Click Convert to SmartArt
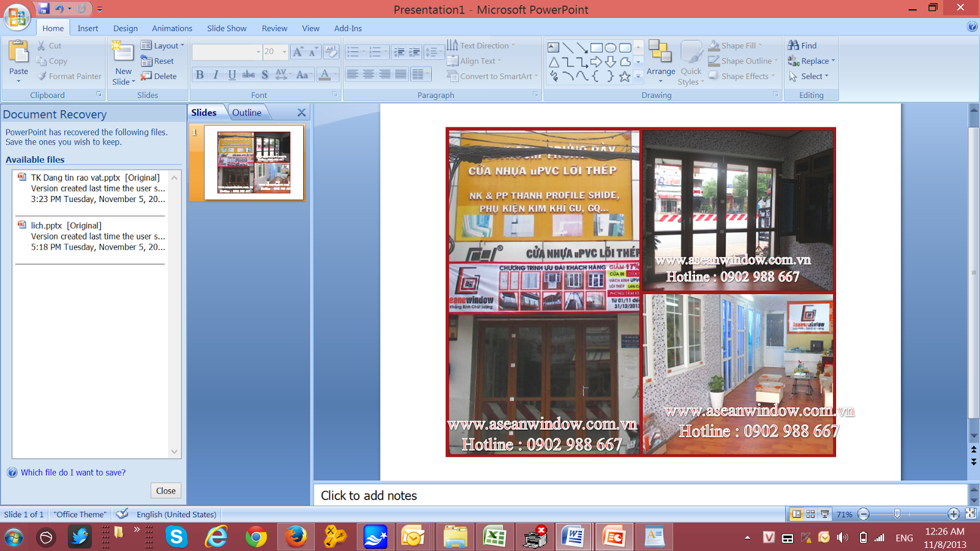 coord(492,76)
